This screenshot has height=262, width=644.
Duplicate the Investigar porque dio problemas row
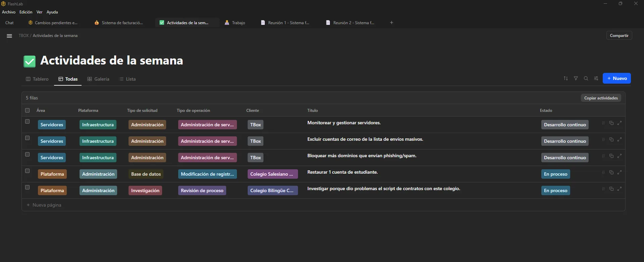[x=611, y=189]
